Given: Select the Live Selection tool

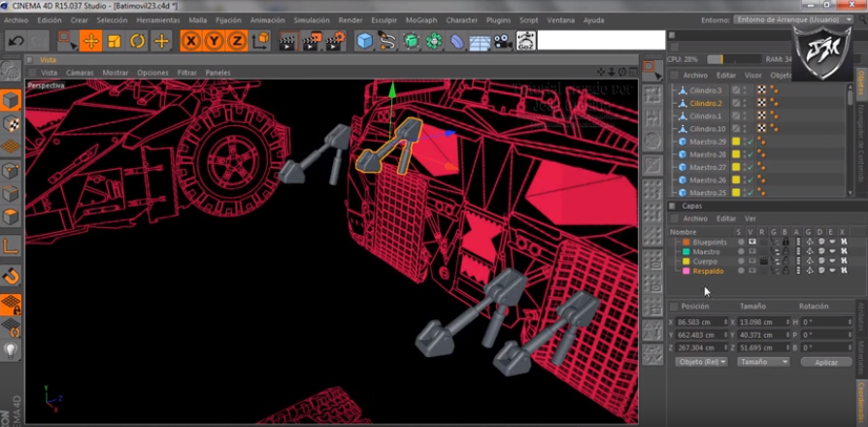Looking at the screenshot, I should (x=68, y=41).
